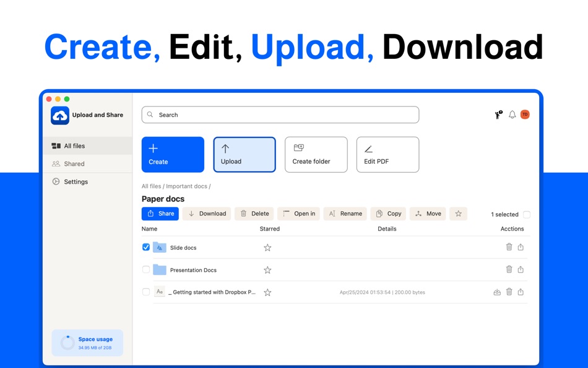Click the Create folder button
This screenshot has height=368, width=588.
click(x=316, y=155)
